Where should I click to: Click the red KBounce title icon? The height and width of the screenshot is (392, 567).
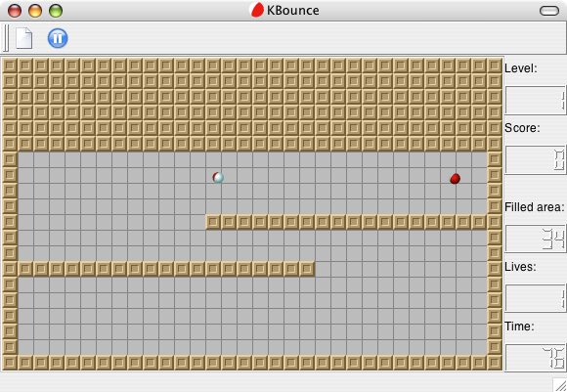pyautogui.click(x=256, y=10)
